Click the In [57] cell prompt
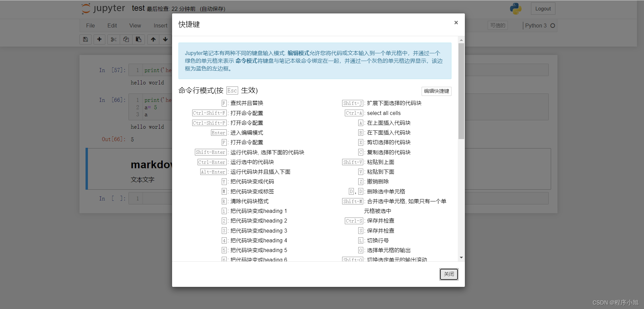This screenshot has height=309, width=644. [x=112, y=70]
